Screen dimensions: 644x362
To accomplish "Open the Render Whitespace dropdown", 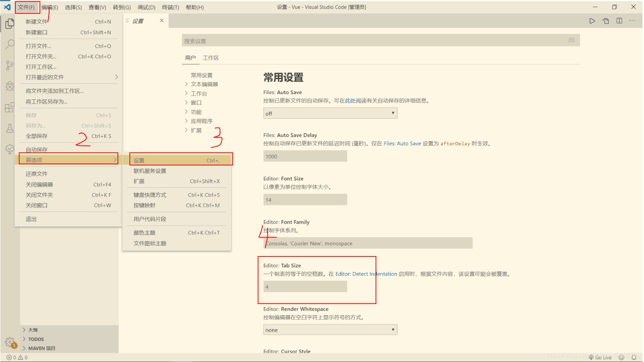I will click(x=330, y=330).
